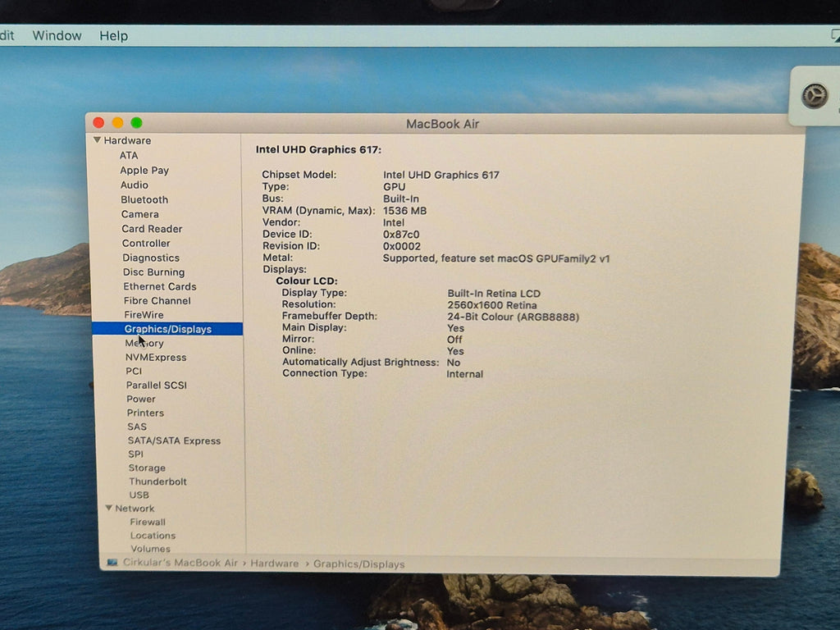Viewport: 840px width, 630px height.
Task: Select SAS in the sidebar
Action: [137, 427]
